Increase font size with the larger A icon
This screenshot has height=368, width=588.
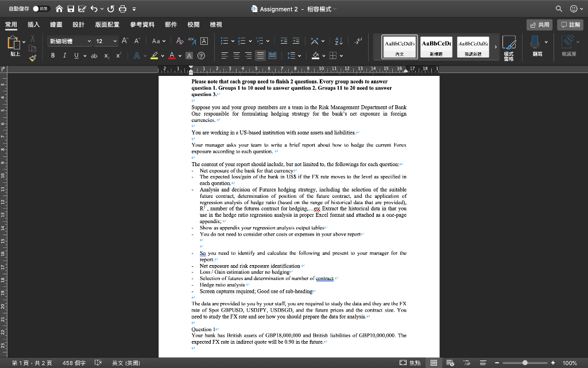[125, 41]
